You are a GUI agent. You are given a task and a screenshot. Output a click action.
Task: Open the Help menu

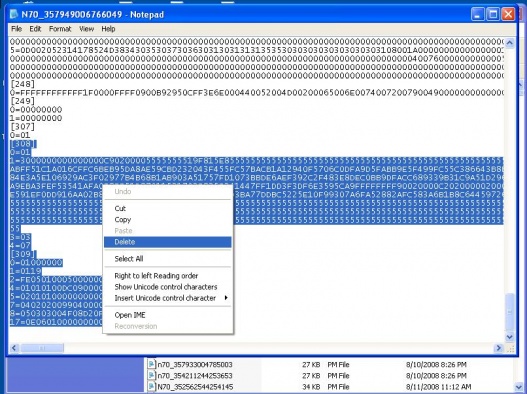(108, 29)
